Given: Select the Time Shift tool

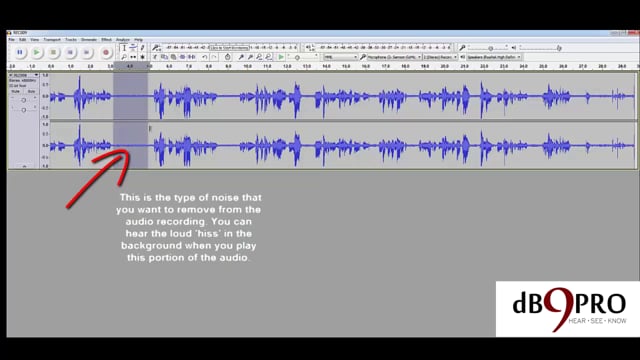Looking at the screenshot, I should [133, 57].
